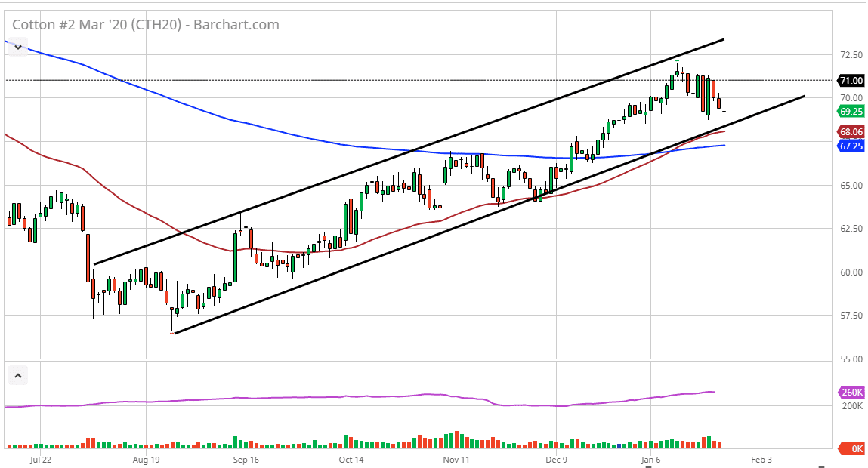Click the 62.50 price axis label
The height and width of the screenshot is (468, 868).
[x=851, y=229]
